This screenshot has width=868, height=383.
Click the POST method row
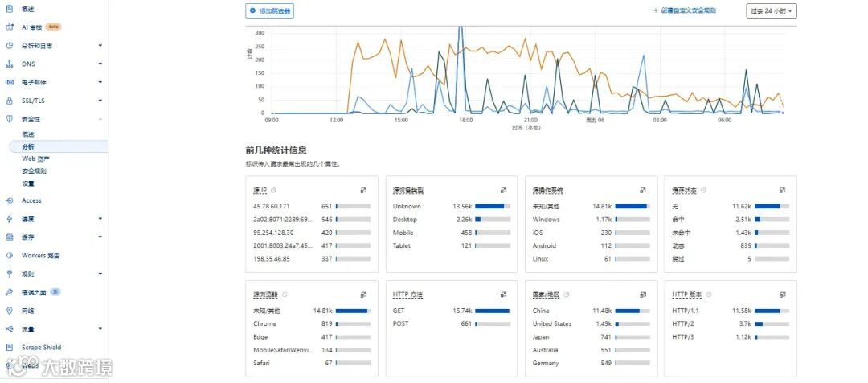point(451,323)
